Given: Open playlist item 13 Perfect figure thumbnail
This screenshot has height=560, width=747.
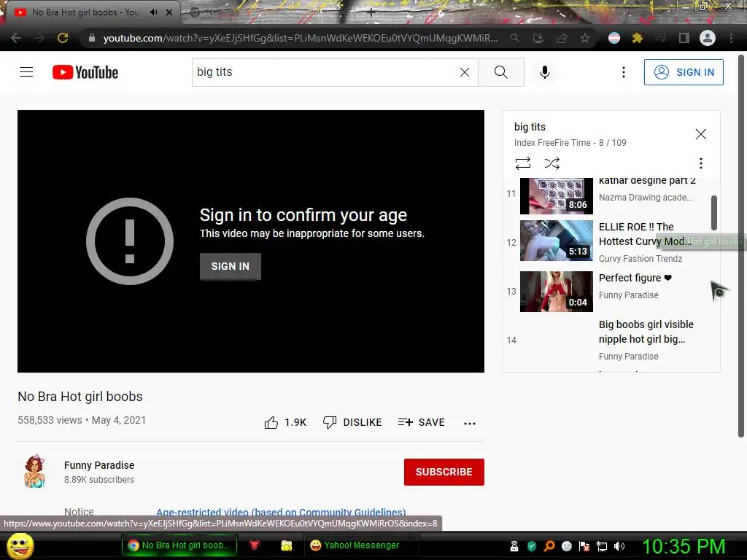Looking at the screenshot, I should click(557, 292).
